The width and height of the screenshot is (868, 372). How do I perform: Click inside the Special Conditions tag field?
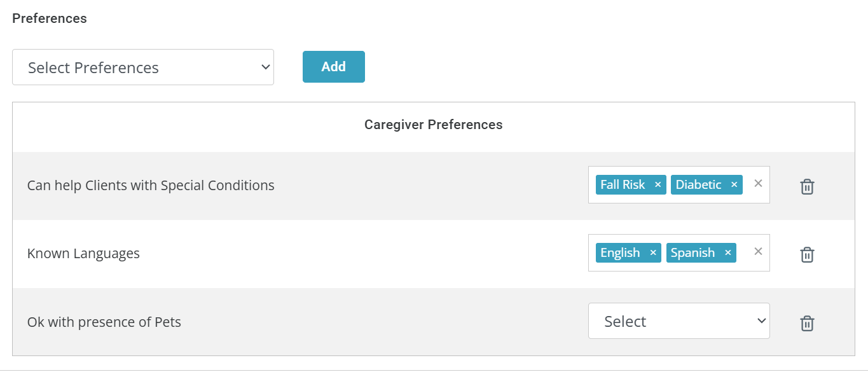click(x=679, y=185)
